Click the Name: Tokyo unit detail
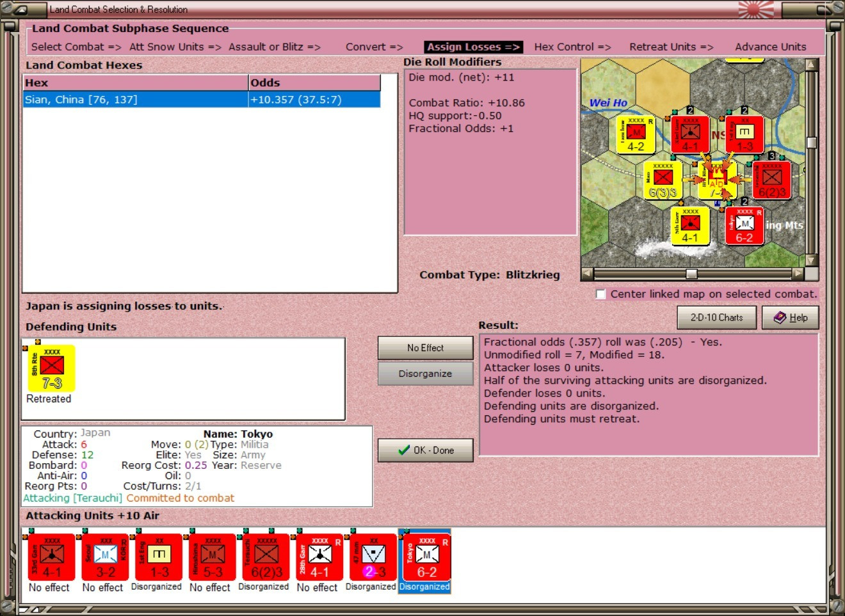845x616 pixels. click(x=238, y=434)
